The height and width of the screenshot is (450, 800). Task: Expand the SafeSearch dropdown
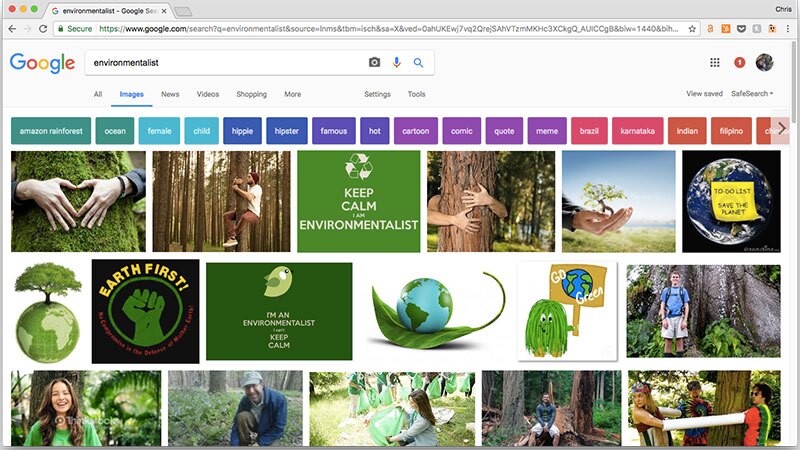point(752,94)
